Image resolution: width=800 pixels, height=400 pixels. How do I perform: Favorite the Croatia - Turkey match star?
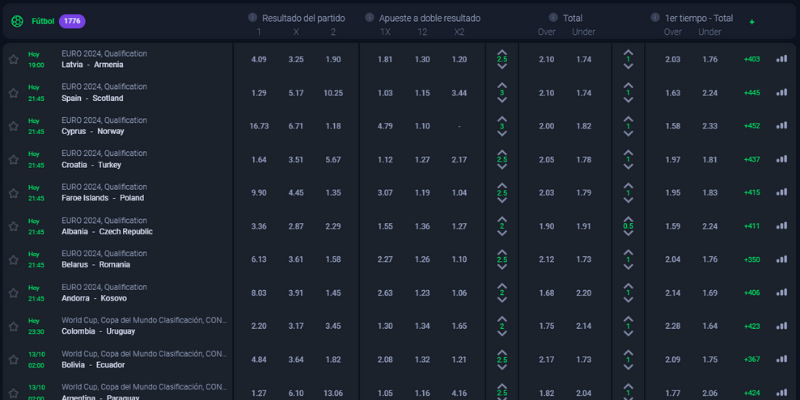(x=14, y=160)
